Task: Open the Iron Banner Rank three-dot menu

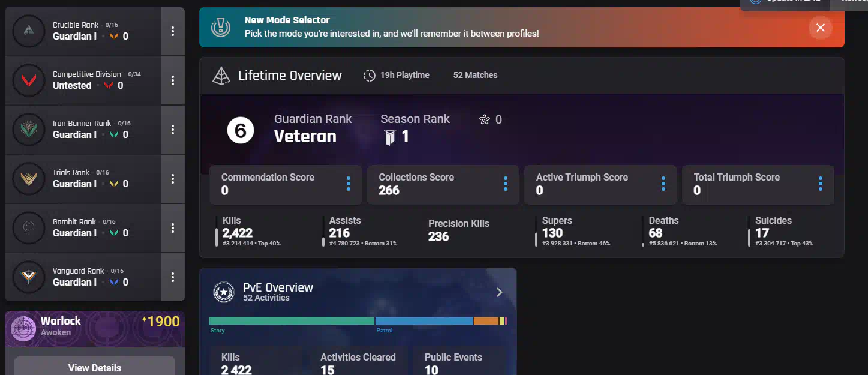Action: [x=173, y=130]
